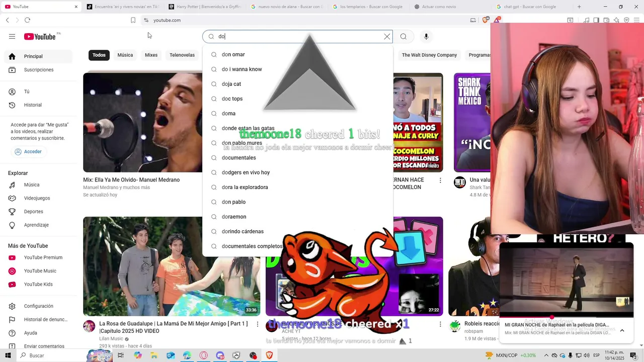The width and height of the screenshot is (644, 362).
Task: Focus the YouTube search field
Action: 297,36
